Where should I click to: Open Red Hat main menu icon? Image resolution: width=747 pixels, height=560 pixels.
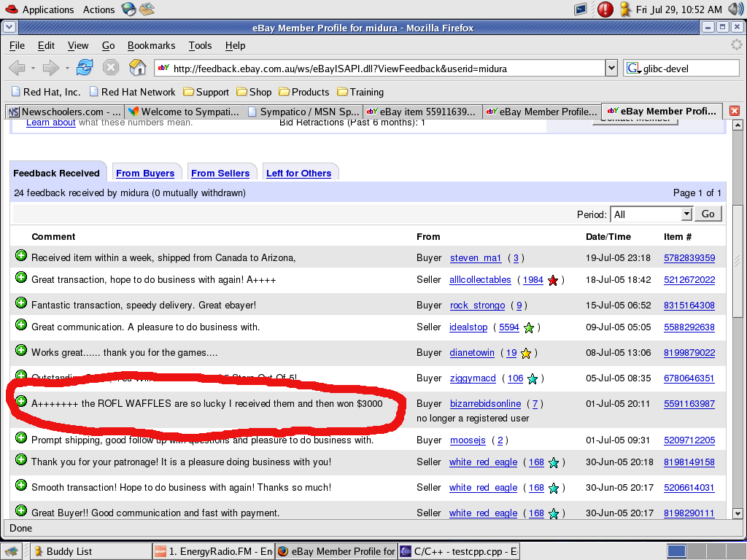coord(9,9)
